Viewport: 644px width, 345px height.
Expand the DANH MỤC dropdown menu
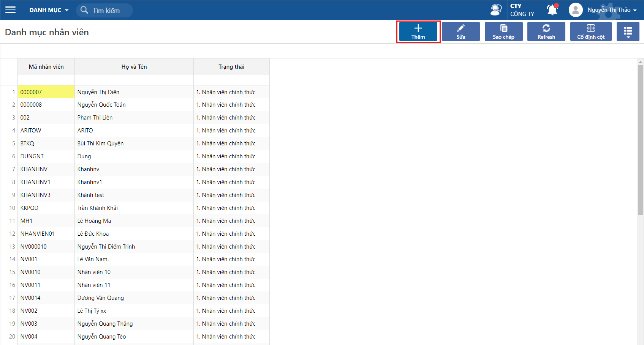point(49,10)
